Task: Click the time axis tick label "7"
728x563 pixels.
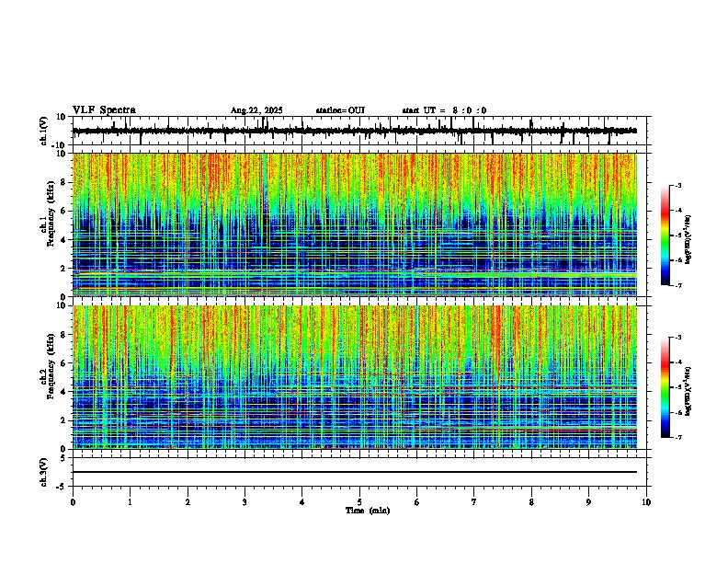Action: pyautogui.click(x=474, y=502)
